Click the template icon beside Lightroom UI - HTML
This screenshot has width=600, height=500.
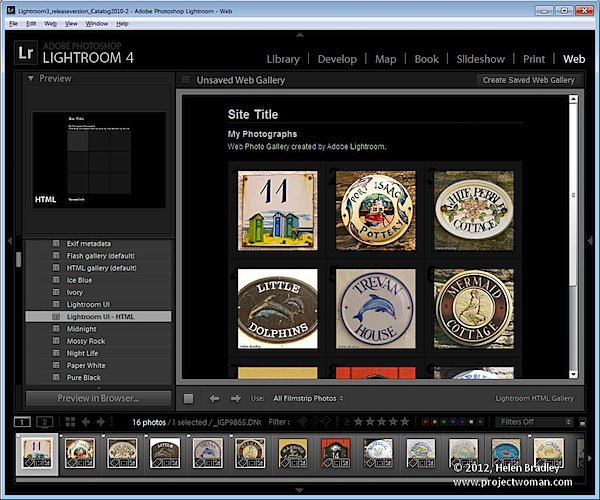click(56, 316)
